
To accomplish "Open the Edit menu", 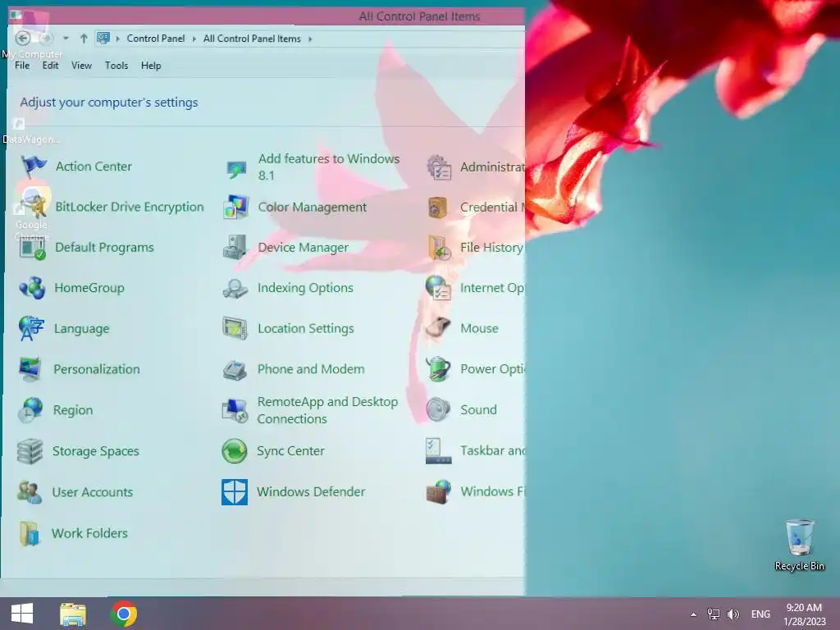I will [50, 66].
